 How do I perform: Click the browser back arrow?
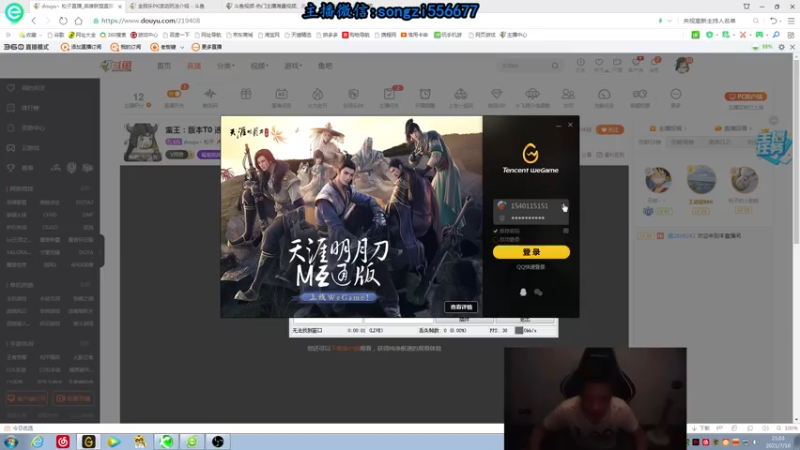(x=34, y=21)
